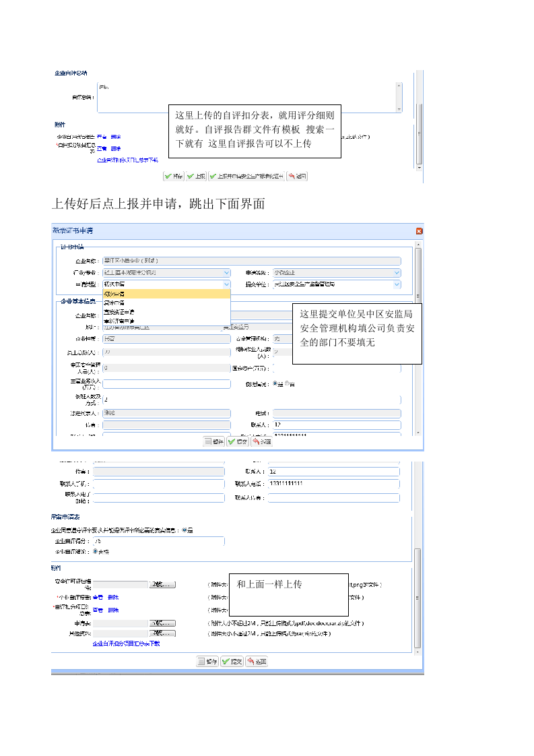The height and width of the screenshot is (756, 534).
Task: Click 删除 for 企业自评报告 under 安全许可证扫描件
Action: tap(113, 598)
